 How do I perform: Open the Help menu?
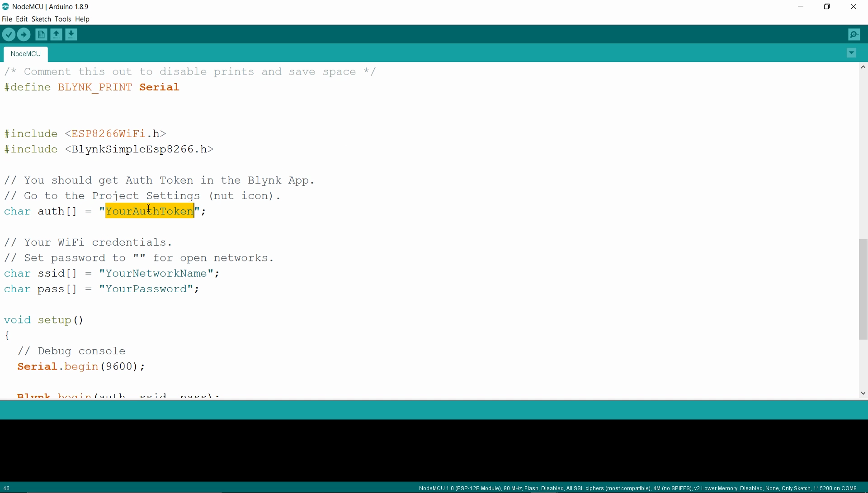(82, 19)
